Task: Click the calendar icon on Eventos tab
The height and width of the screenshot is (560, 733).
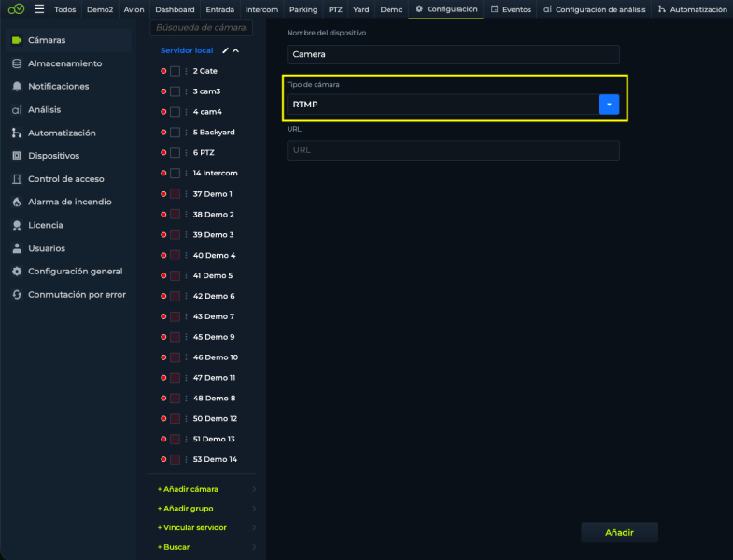Action: (494, 9)
